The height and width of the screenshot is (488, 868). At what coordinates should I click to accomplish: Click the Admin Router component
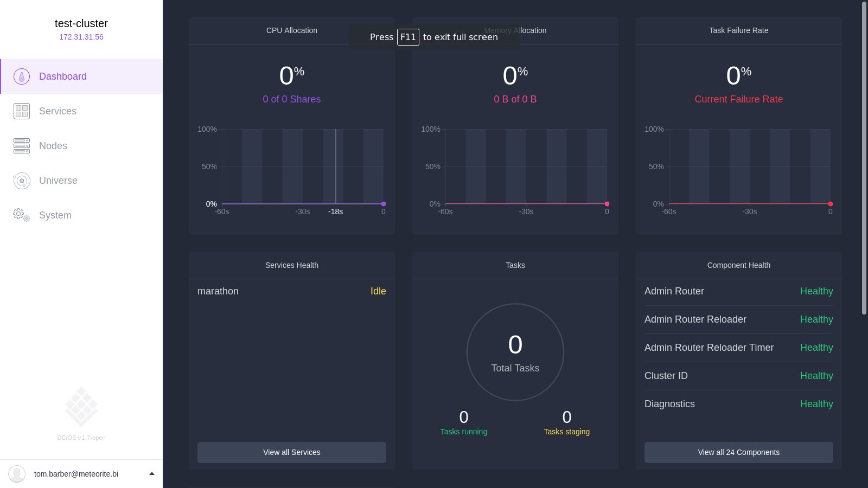tap(674, 291)
